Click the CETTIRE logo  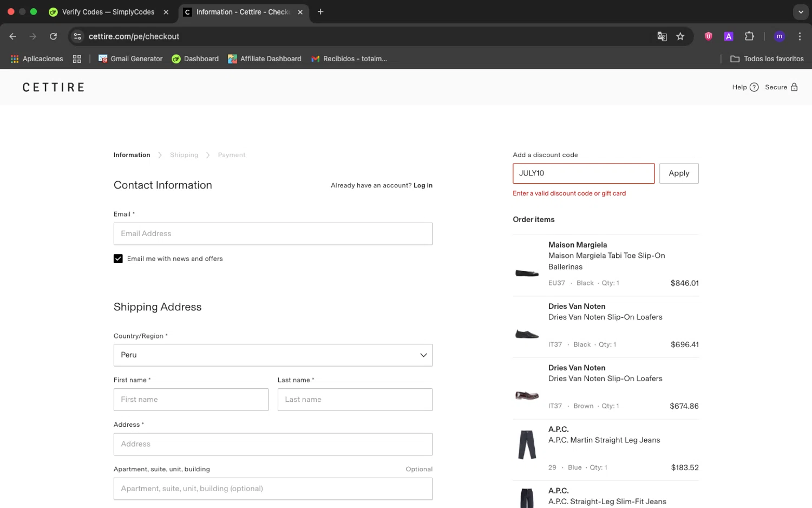tap(54, 87)
